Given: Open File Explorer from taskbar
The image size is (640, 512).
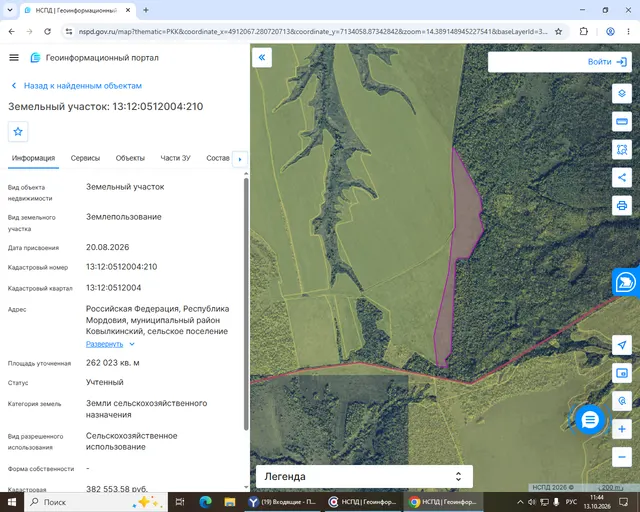Looking at the screenshot, I should click(230, 502).
